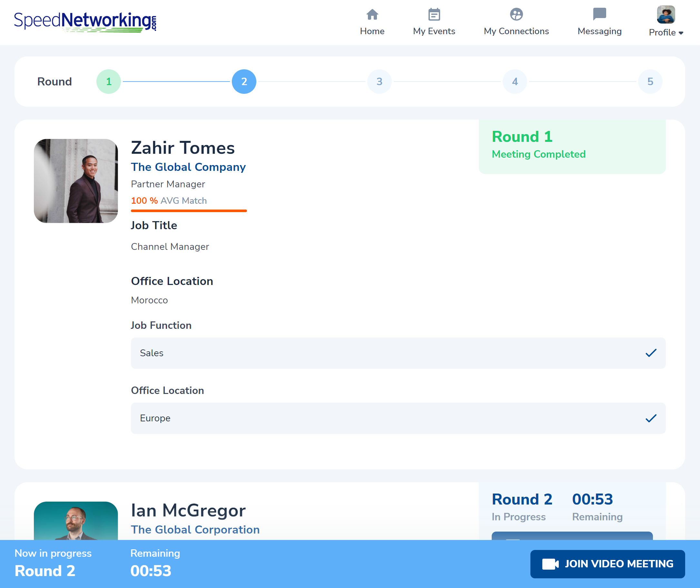
Task: Open My Connections people icon
Action: 516,14
